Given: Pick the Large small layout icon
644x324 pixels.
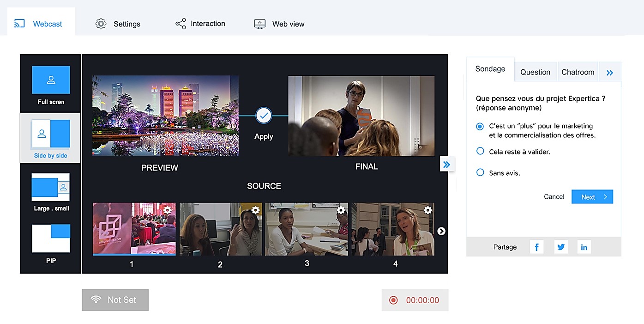Looking at the screenshot, I should (x=51, y=187).
